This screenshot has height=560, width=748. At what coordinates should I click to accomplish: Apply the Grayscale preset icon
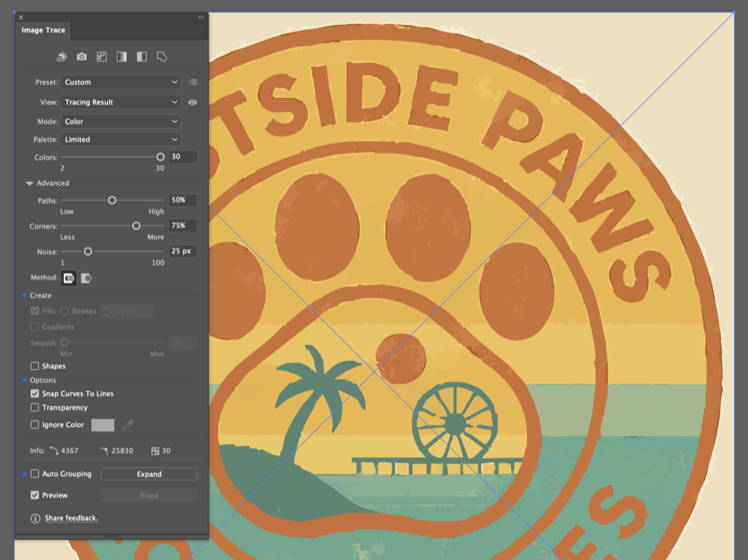click(121, 56)
